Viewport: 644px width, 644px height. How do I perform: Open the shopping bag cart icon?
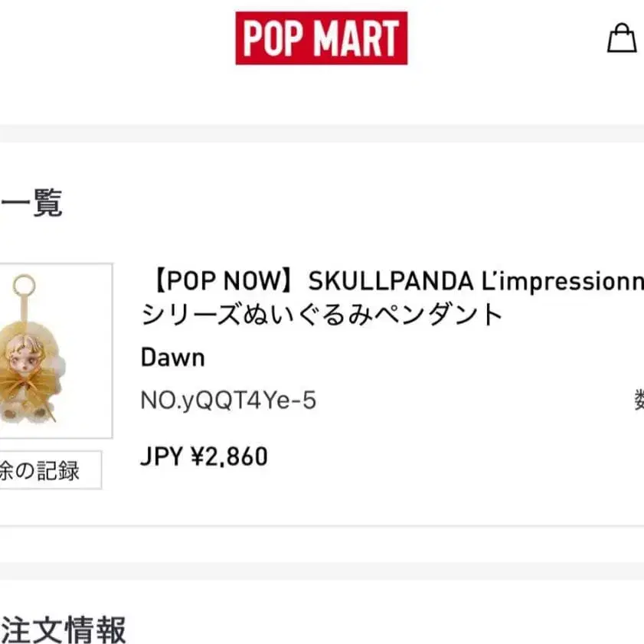pyautogui.click(x=622, y=38)
